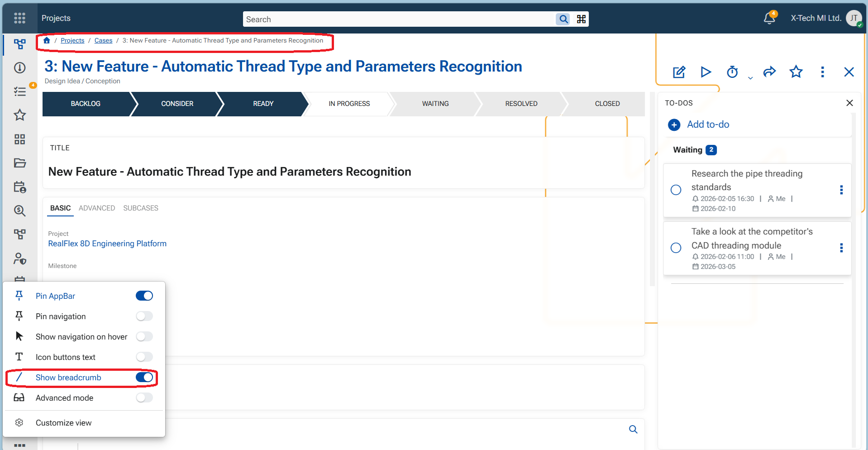Turn on Advanced mode switch

144,398
